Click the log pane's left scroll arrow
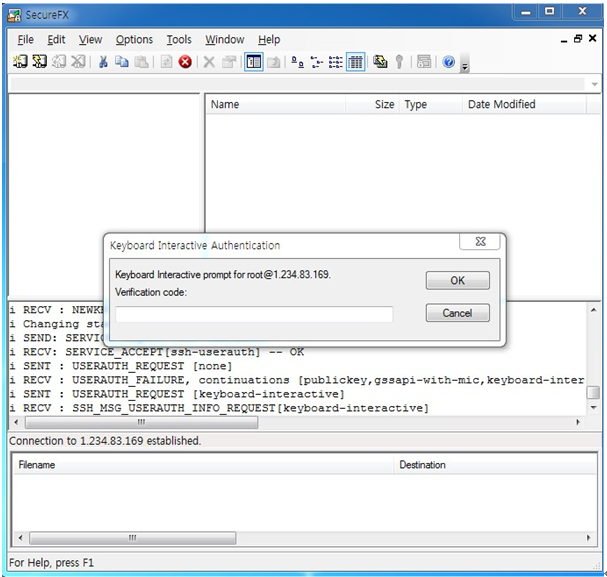The width and height of the screenshot is (607, 577). click(x=16, y=422)
